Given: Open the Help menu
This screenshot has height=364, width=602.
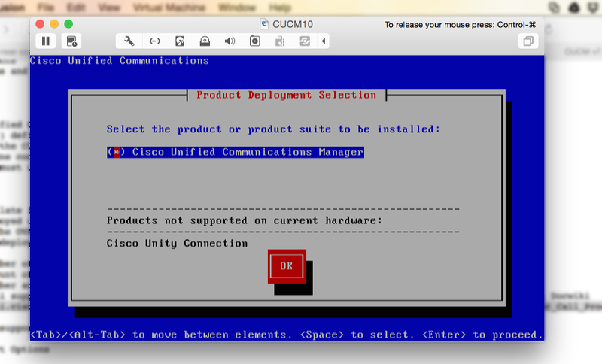Looking at the screenshot, I should [280, 8].
